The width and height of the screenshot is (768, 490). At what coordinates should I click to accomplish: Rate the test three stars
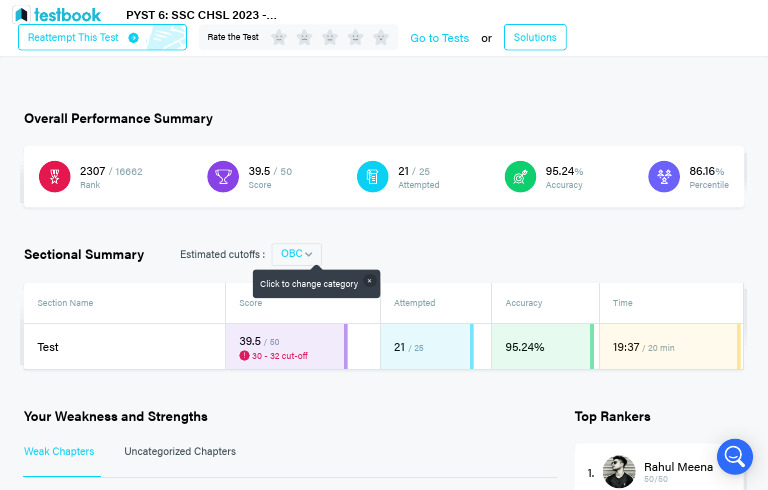330,38
